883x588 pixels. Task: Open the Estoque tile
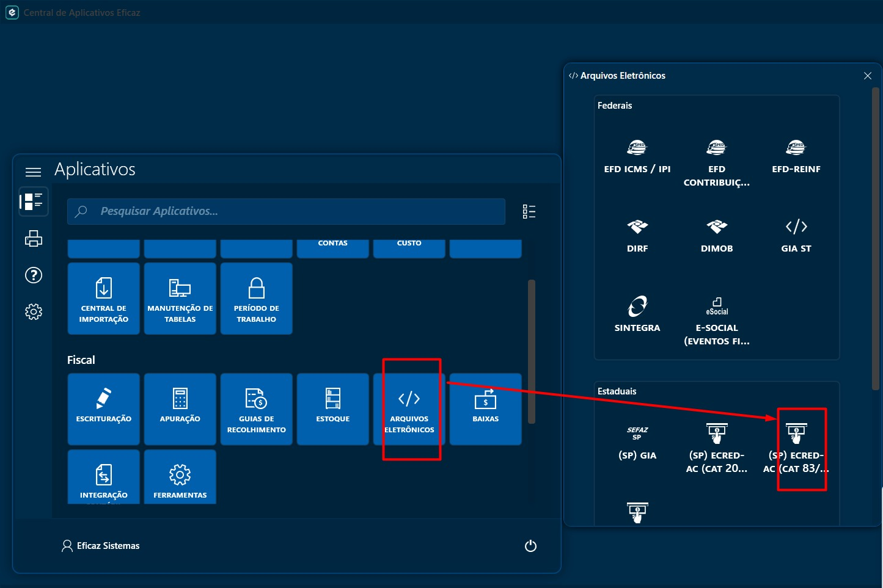(332, 408)
